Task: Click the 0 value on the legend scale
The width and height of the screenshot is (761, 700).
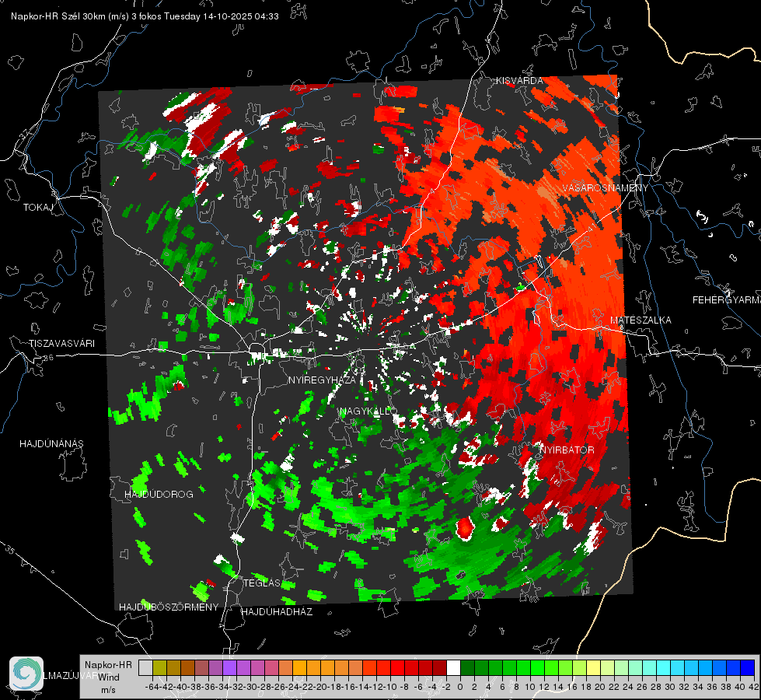Action: [460, 687]
